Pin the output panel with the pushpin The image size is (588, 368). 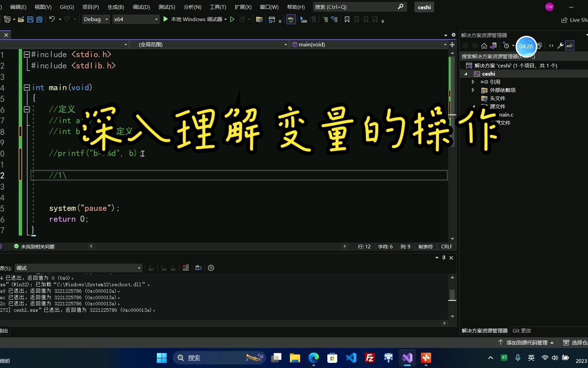[444, 258]
